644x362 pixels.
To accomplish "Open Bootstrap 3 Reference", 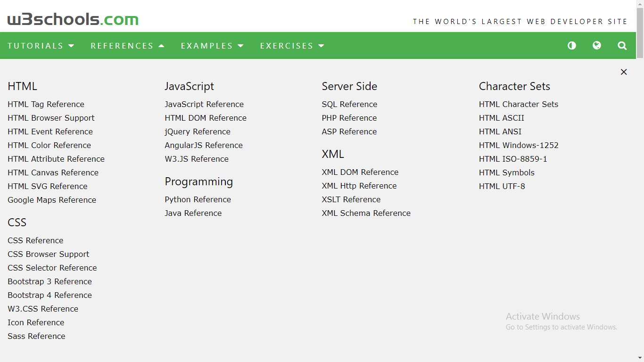I will click(x=50, y=281).
